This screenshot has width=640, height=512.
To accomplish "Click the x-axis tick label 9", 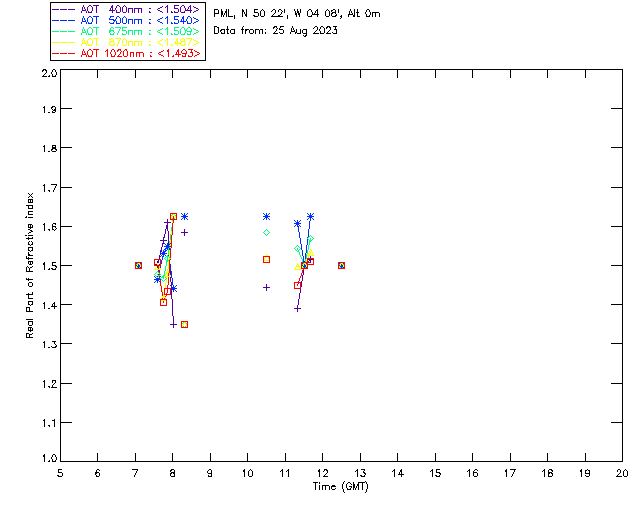I will [x=210, y=473].
